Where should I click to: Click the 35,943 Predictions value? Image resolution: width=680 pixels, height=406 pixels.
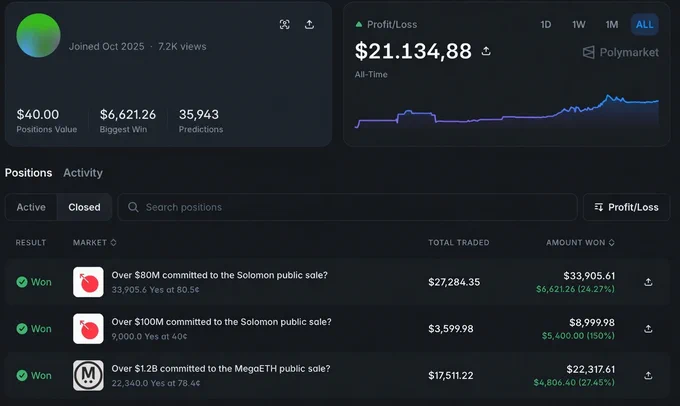coord(199,115)
